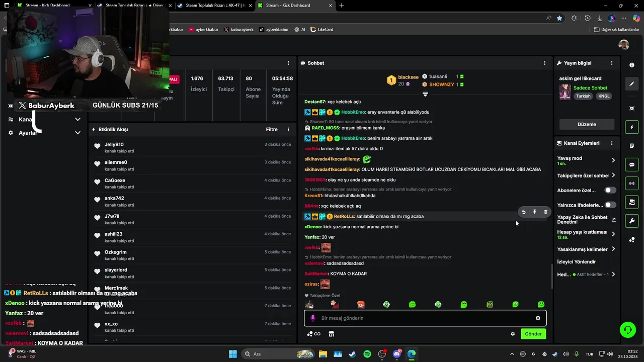Viewport: 644px width, 362px height.
Task: Open Yapay Zeka ile Sohbet Denetimi link
Action: (587, 220)
